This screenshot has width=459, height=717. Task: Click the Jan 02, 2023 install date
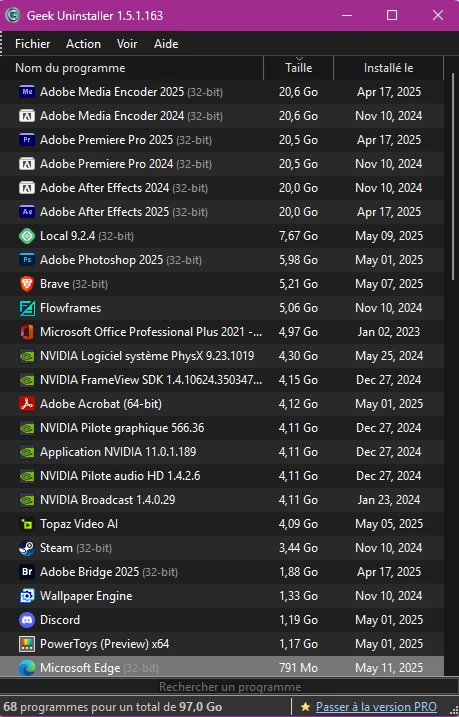click(x=389, y=332)
